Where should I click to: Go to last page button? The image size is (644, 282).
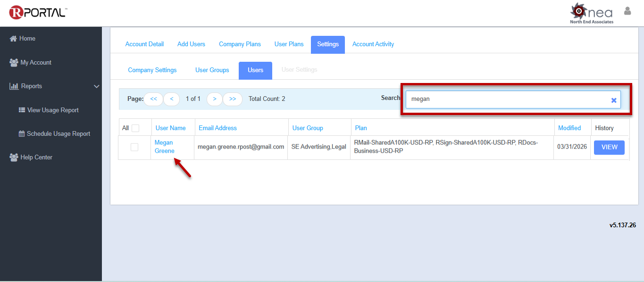[233, 99]
